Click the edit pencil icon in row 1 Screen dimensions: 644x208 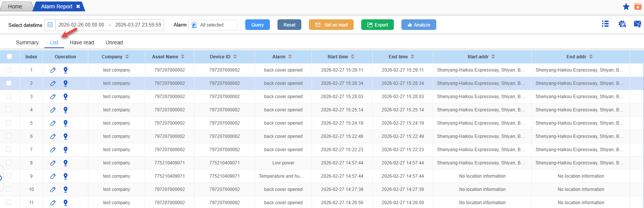53,70
